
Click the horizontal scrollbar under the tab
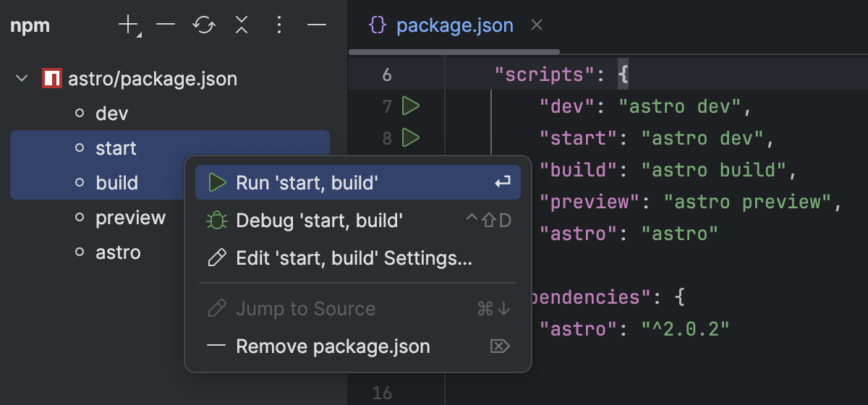point(454,52)
